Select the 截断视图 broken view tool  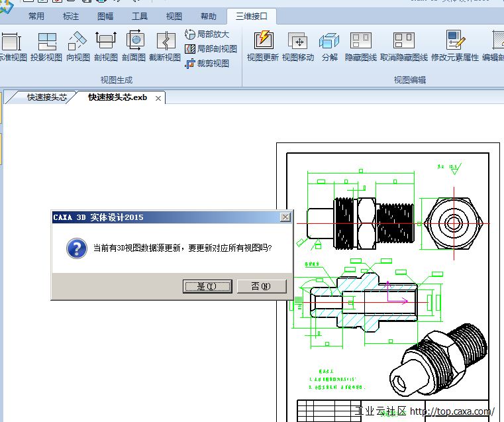[x=165, y=46]
